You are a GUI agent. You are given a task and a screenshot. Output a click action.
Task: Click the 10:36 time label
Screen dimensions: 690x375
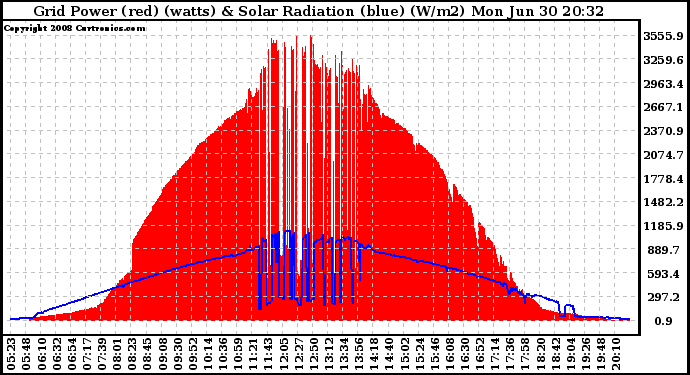(223, 354)
